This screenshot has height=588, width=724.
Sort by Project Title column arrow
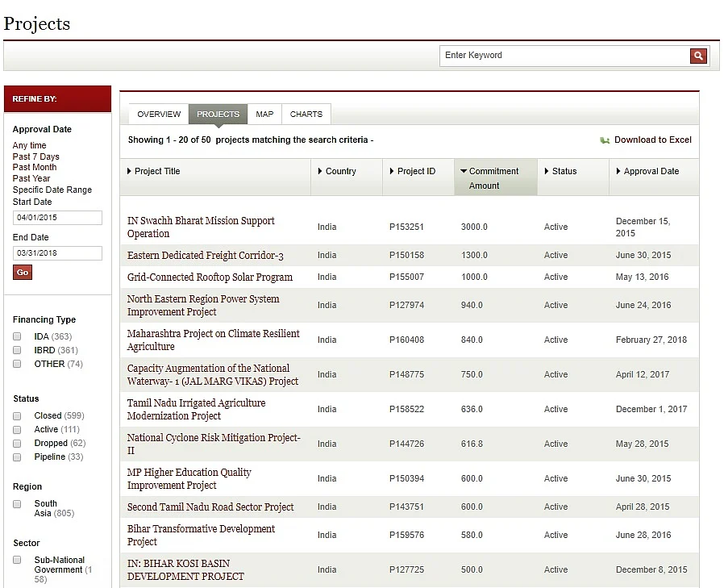[x=129, y=171]
